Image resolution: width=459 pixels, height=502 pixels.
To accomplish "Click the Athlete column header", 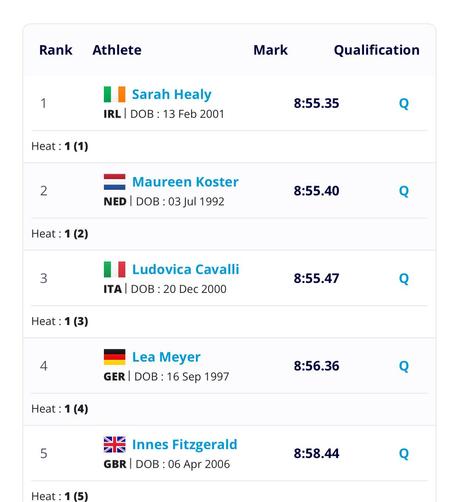I will pyautogui.click(x=117, y=50).
